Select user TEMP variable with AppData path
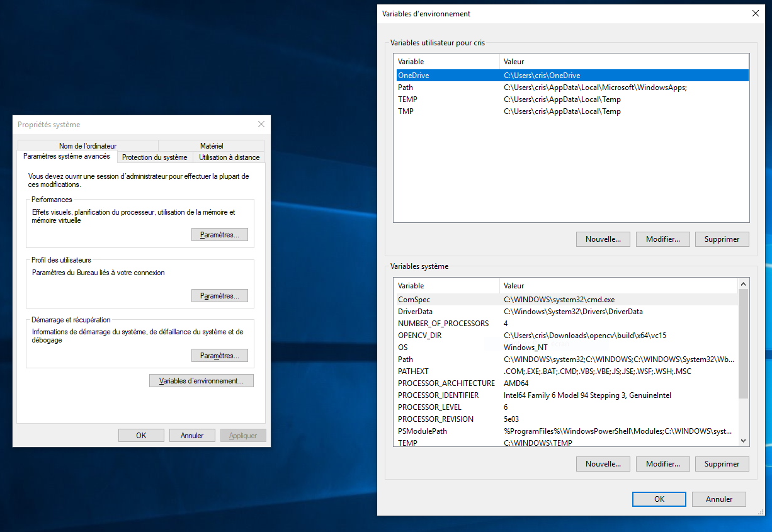Viewport: 772px width, 532px height. coord(572,99)
